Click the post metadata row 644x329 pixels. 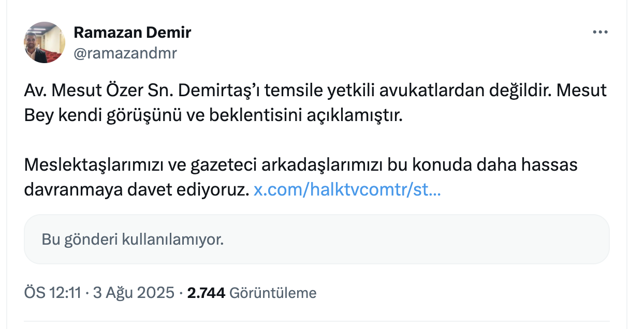(x=171, y=292)
